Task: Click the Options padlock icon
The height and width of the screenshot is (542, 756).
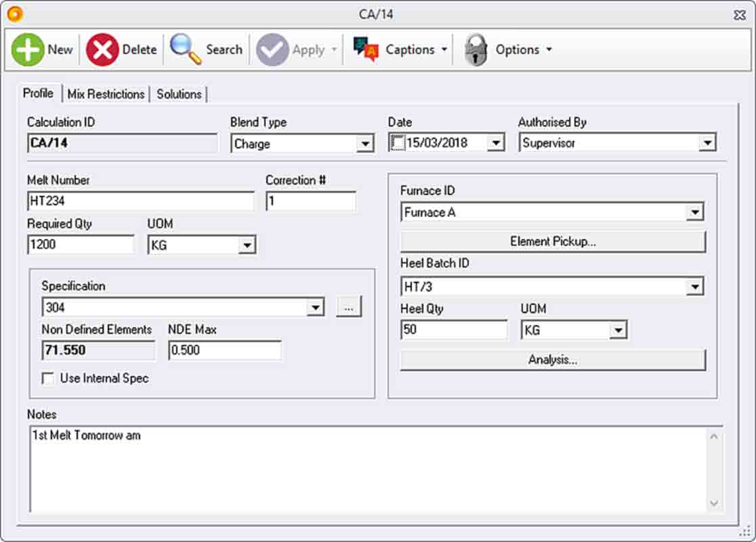Action: (x=476, y=49)
